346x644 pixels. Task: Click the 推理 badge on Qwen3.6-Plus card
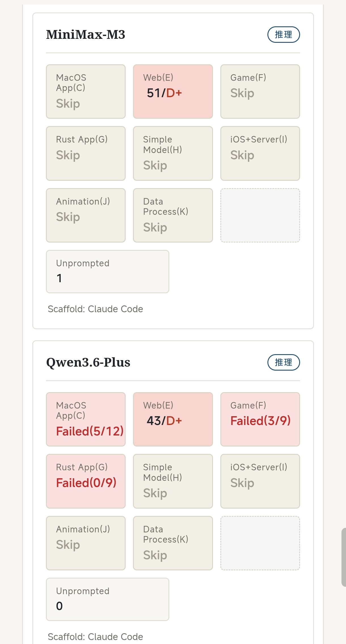pyautogui.click(x=284, y=362)
